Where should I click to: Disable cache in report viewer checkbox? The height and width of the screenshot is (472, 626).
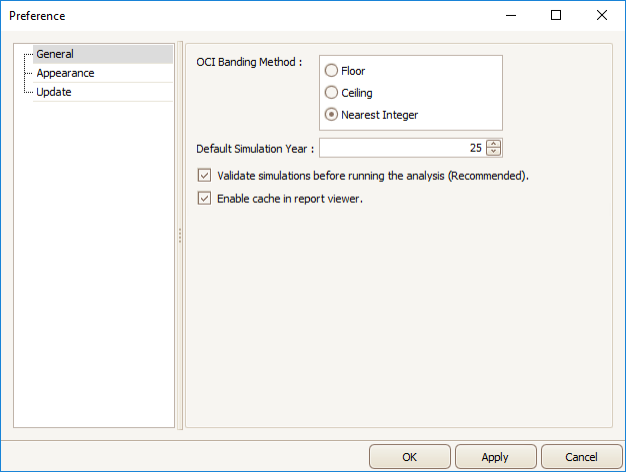point(204,198)
